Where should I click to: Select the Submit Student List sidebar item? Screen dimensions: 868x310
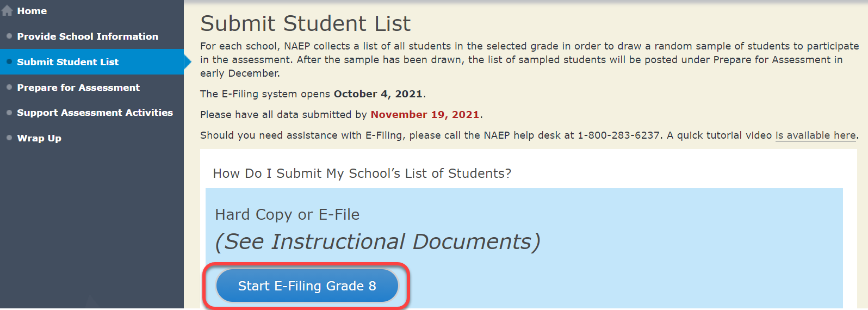coord(67,62)
